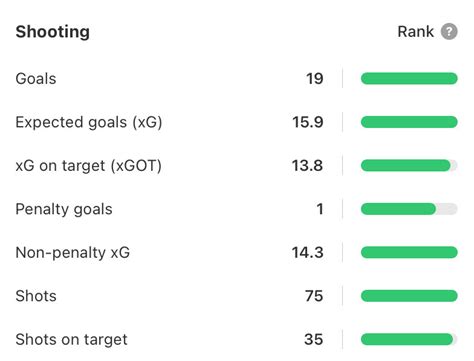Select xG on target (xGOT) label

[88, 166]
